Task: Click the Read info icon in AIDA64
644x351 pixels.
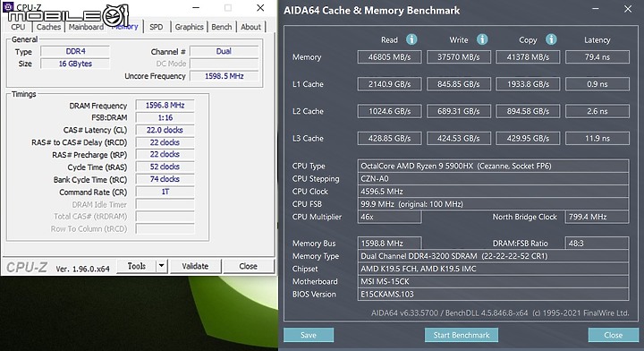Action: [x=411, y=39]
